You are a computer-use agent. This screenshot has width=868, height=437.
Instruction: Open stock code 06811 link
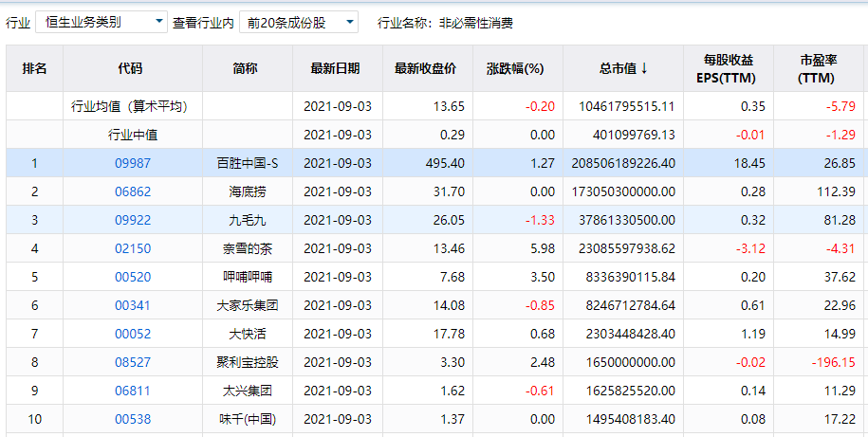133,391
